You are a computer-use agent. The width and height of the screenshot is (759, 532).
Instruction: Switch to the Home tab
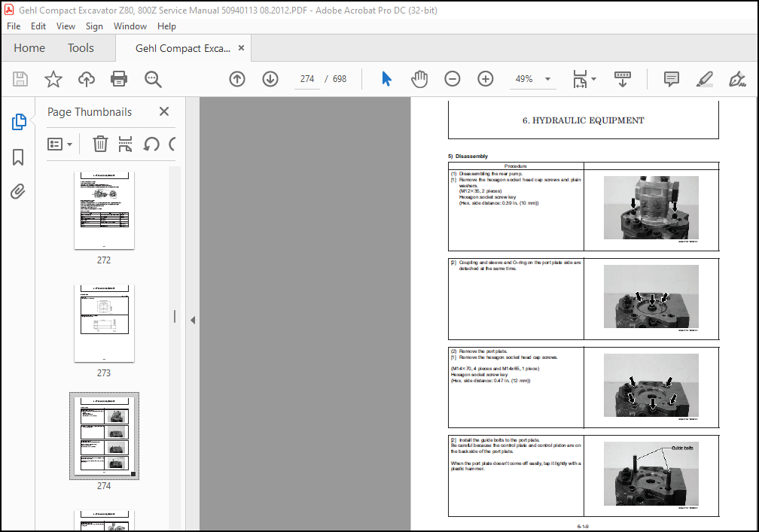[x=29, y=48]
